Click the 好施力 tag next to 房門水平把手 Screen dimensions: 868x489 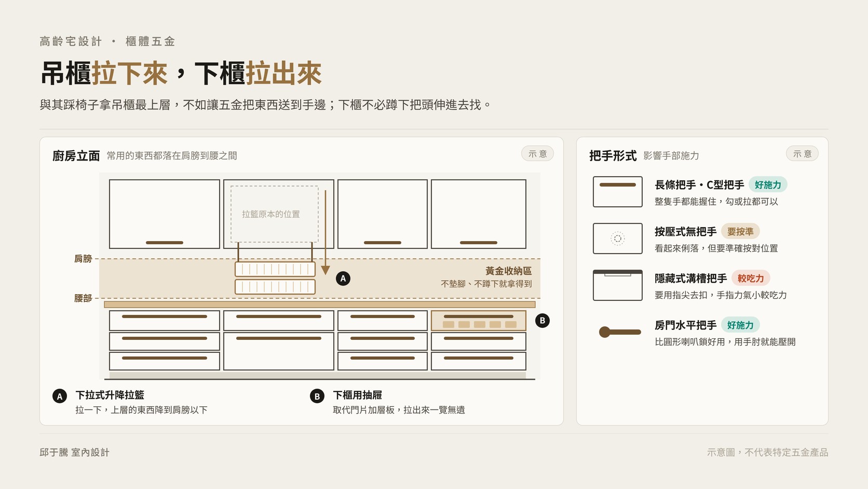[740, 325]
